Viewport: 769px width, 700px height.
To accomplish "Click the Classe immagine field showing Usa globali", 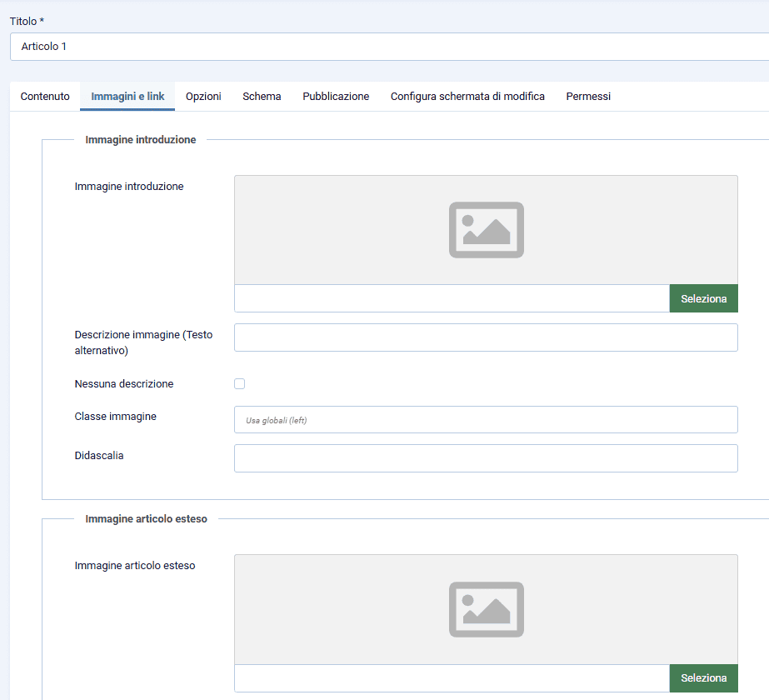I will 486,419.
